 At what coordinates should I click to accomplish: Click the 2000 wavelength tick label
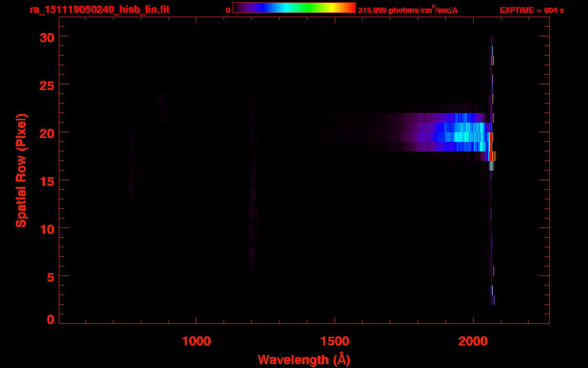(x=473, y=342)
